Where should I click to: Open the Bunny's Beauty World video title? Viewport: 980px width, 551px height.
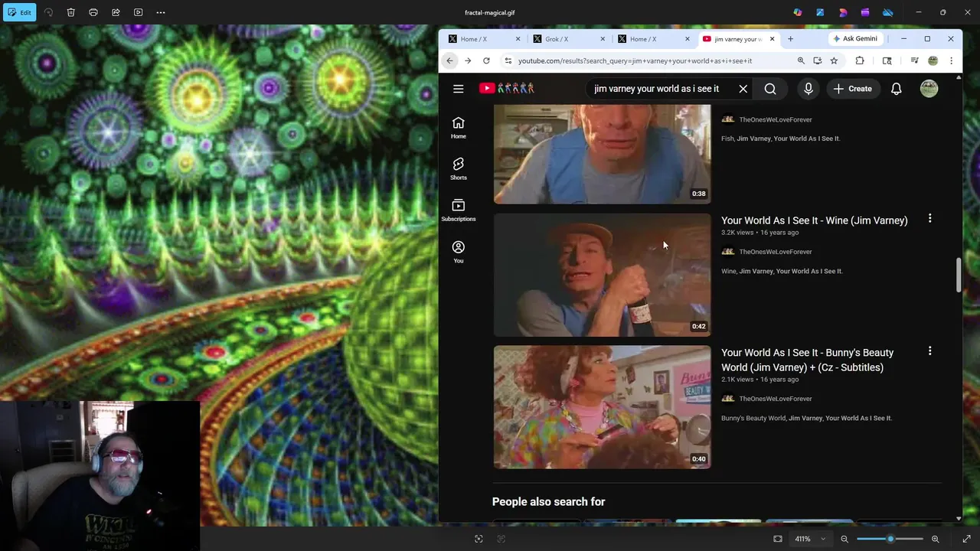807,360
